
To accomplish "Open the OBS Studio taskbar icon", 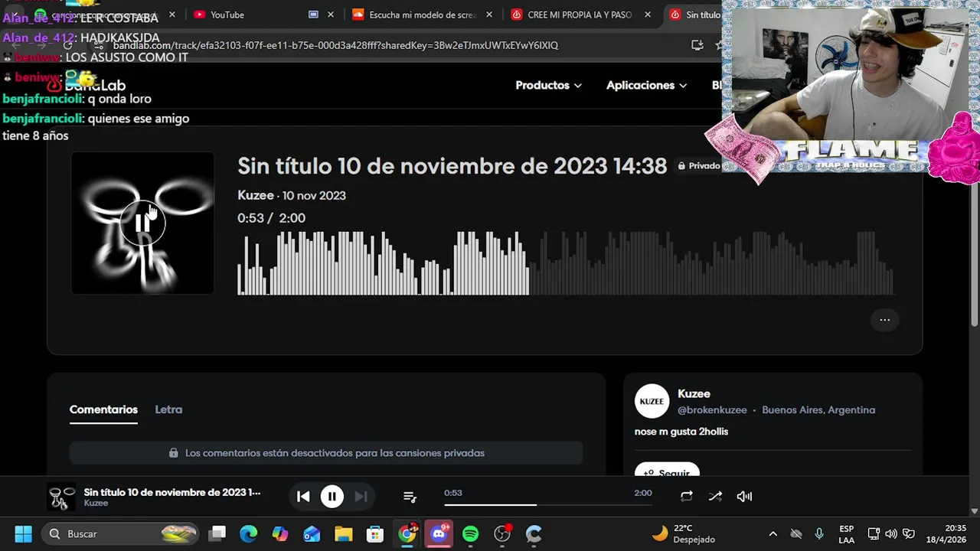I will coord(502,533).
